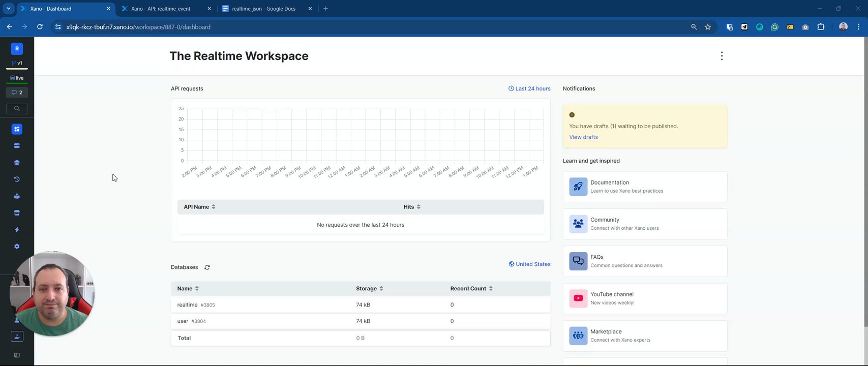Click the United States region link
868x366 pixels.
pyautogui.click(x=529, y=264)
